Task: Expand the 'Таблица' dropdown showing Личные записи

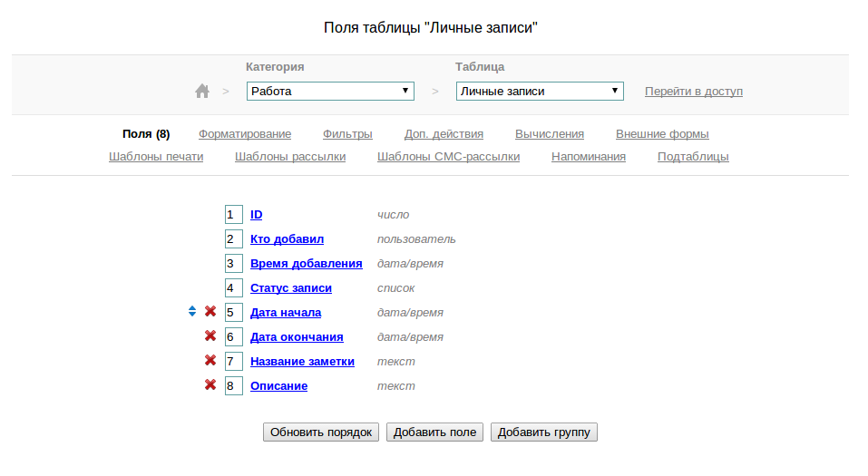Action: (x=540, y=92)
